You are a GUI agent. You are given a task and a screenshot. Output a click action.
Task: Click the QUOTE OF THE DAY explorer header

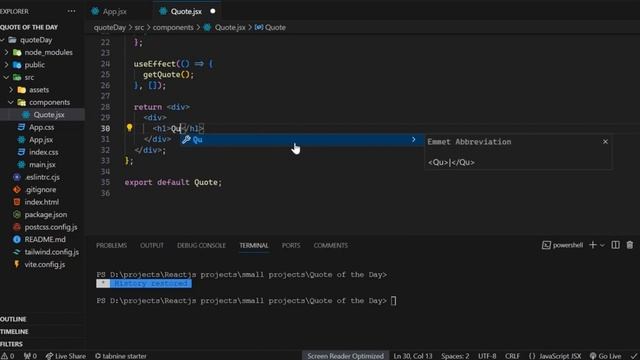pos(29,27)
